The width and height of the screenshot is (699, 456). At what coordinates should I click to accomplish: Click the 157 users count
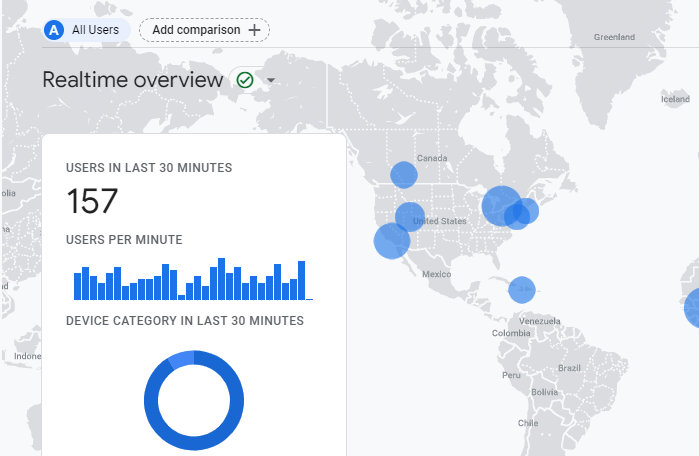point(92,201)
